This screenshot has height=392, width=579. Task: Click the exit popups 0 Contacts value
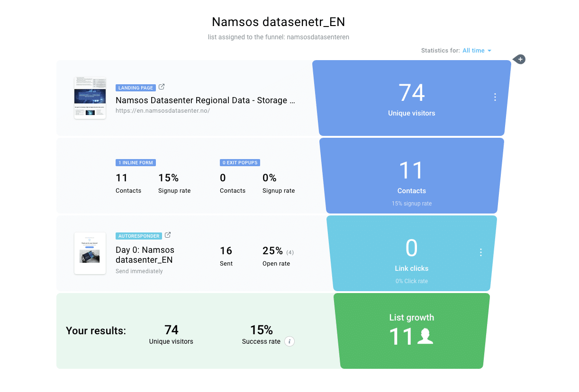(x=223, y=178)
